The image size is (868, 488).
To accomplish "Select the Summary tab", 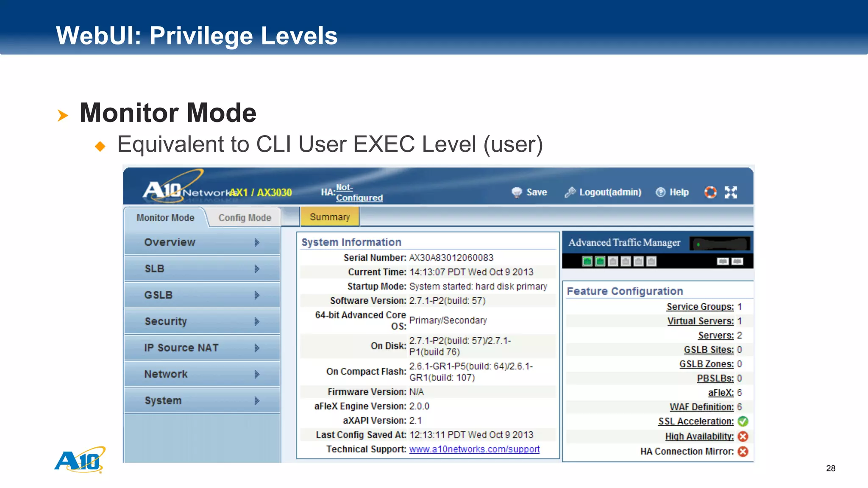I will click(330, 217).
